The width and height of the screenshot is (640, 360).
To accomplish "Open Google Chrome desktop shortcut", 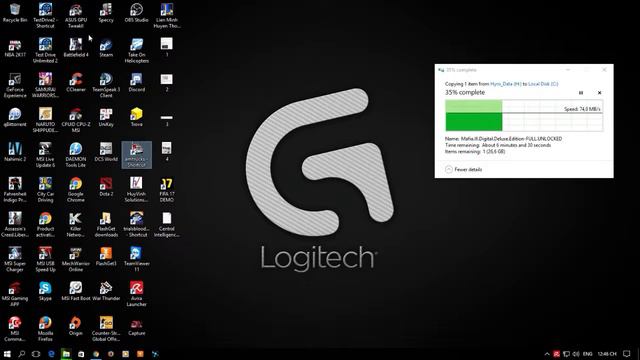I will [76, 190].
